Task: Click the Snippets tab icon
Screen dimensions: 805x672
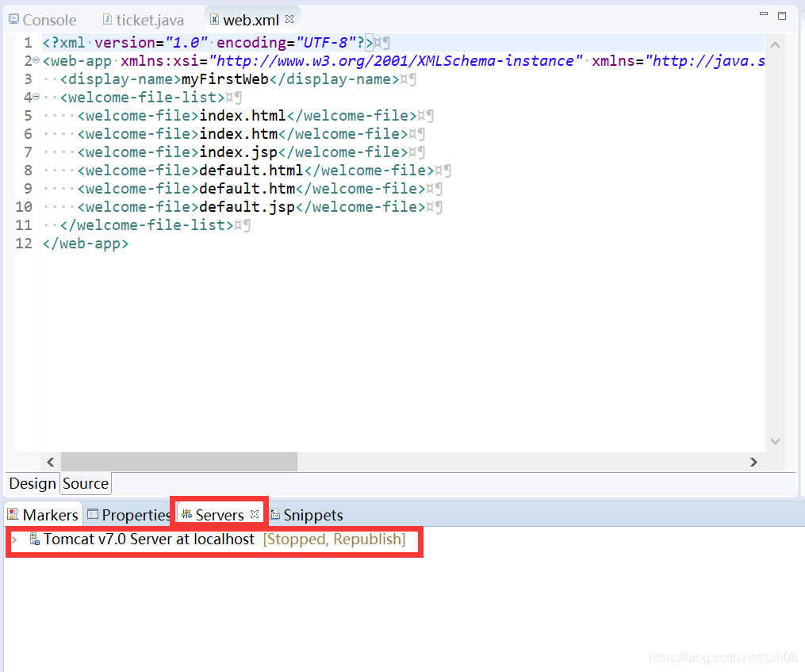Action: tap(275, 514)
